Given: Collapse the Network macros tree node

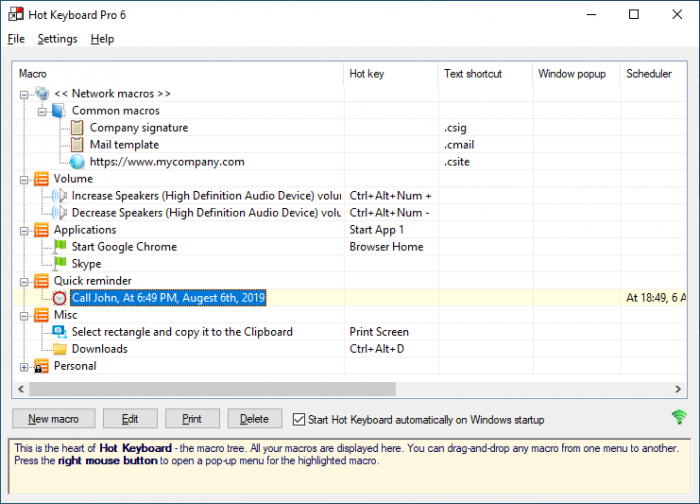Looking at the screenshot, I should pyautogui.click(x=24, y=95).
